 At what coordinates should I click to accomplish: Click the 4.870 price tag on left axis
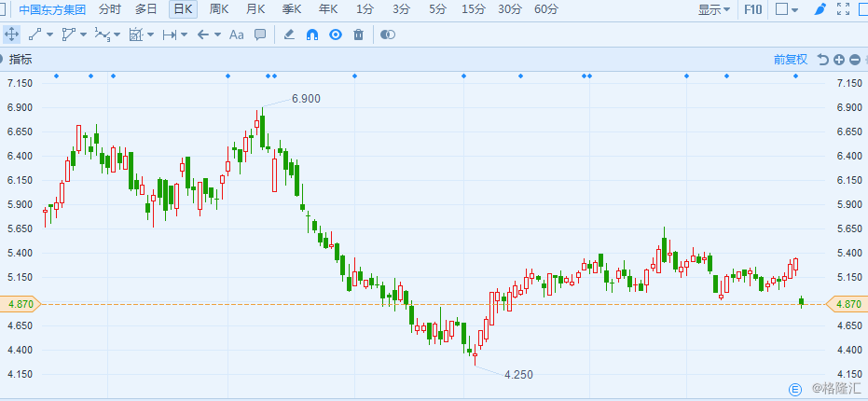[20, 304]
